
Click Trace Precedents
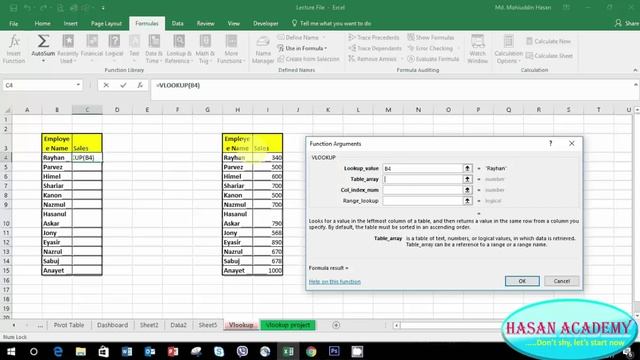click(374, 38)
